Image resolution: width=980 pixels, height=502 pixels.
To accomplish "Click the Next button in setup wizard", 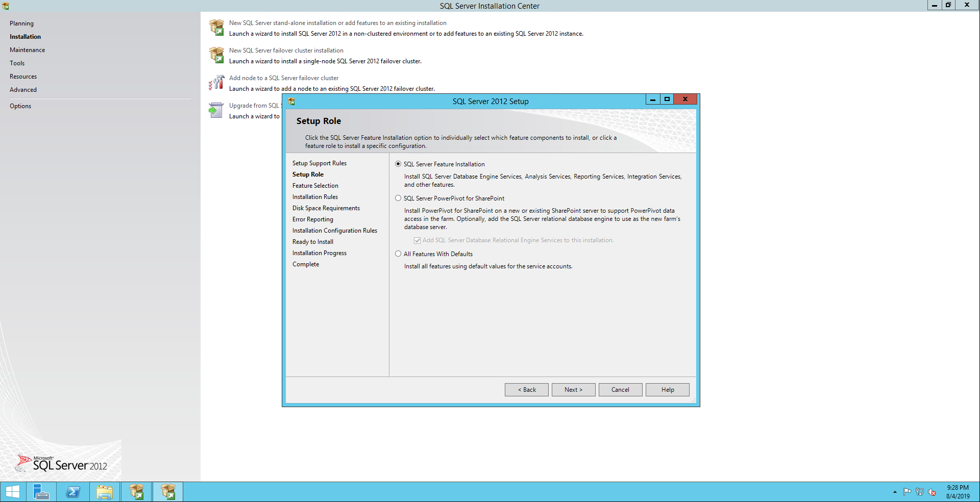I will pyautogui.click(x=573, y=390).
